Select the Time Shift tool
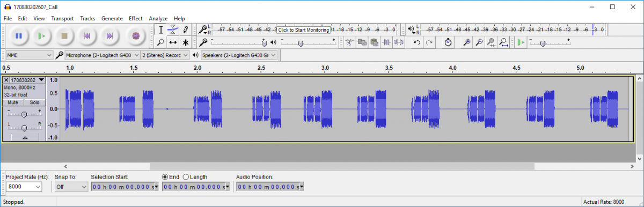 [x=173, y=42]
